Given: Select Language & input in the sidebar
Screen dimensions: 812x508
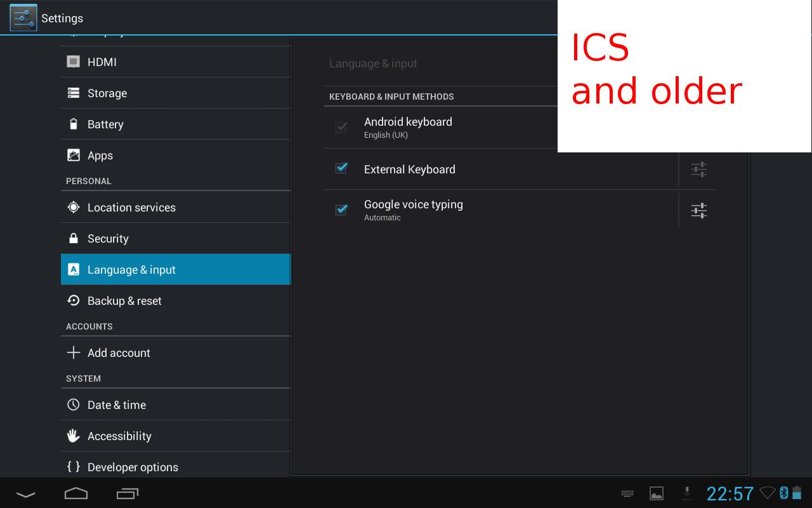Looking at the screenshot, I should pyautogui.click(x=131, y=269).
